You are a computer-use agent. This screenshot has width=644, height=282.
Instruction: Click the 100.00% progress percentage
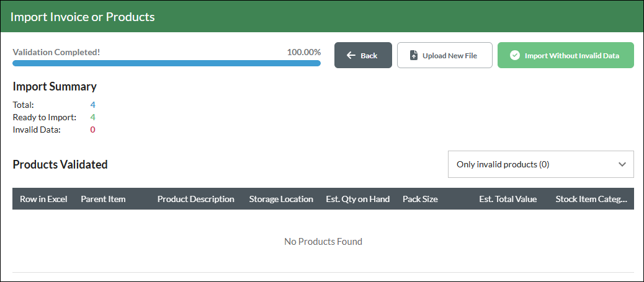[304, 52]
